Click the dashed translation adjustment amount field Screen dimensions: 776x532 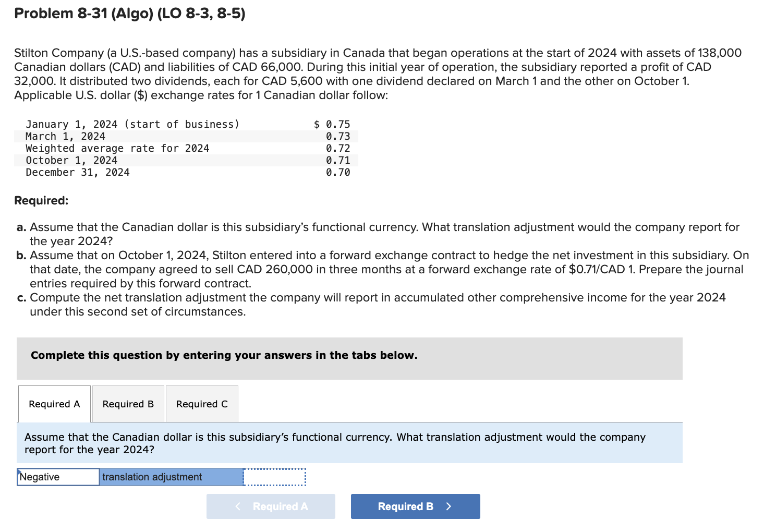275,476
